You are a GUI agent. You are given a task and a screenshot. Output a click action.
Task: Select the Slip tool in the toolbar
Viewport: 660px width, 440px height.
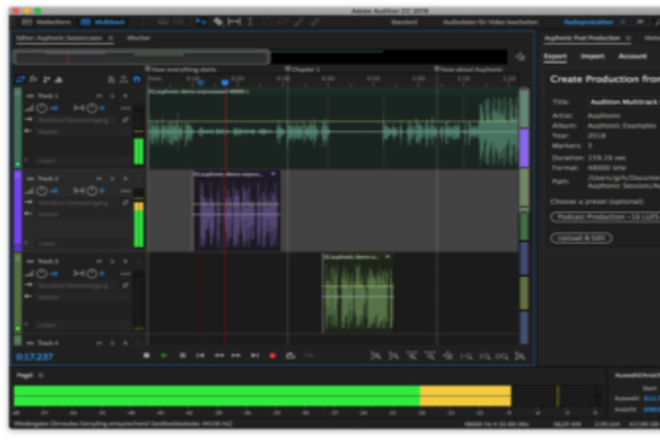coord(234,22)
